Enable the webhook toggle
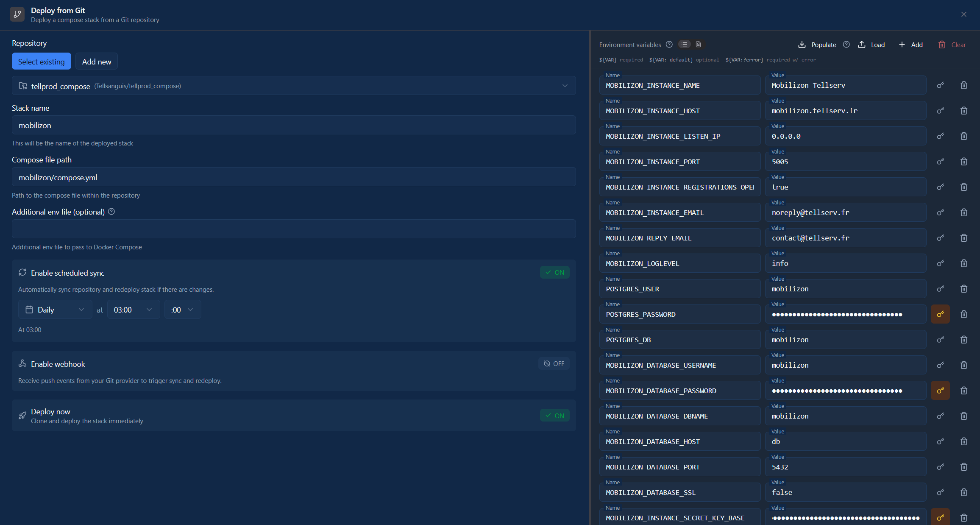Image resolution: width=980 pixels, height=525 pixels. point(554,363)
